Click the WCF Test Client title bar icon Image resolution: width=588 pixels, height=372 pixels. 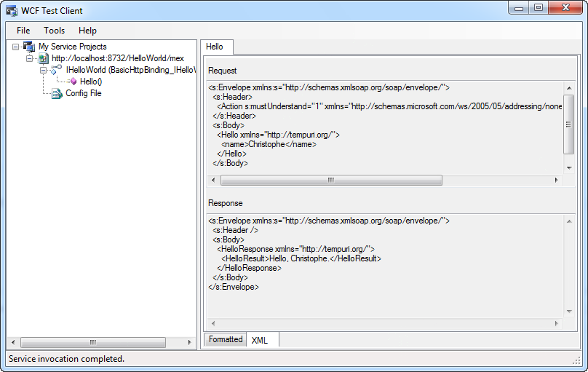tap(12, 10)
